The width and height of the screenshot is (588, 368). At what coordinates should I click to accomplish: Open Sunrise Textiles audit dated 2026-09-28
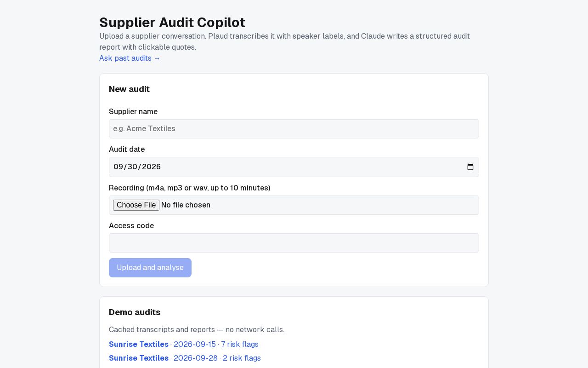(x=185, y=358)
